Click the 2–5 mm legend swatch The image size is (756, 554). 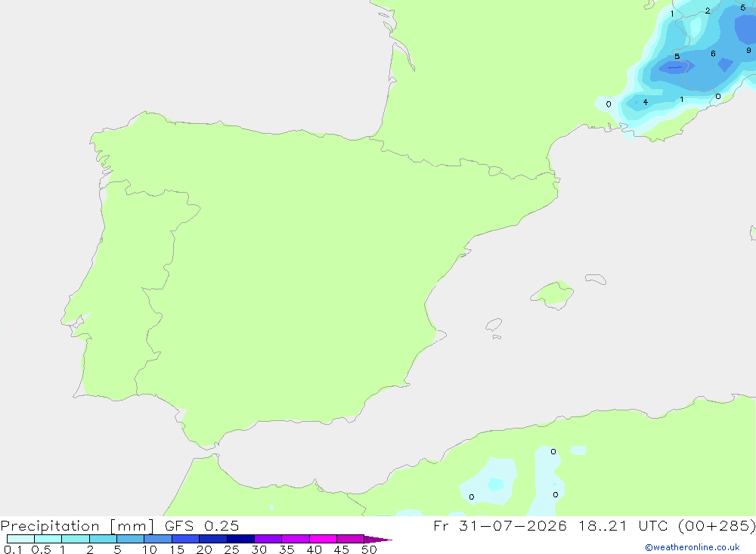(x=103, y=539)
